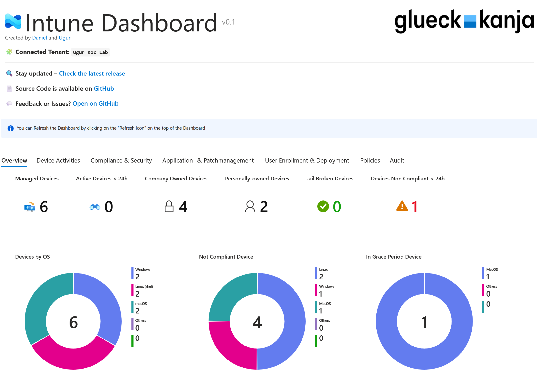Select the Overview tab

pos(14,160)
